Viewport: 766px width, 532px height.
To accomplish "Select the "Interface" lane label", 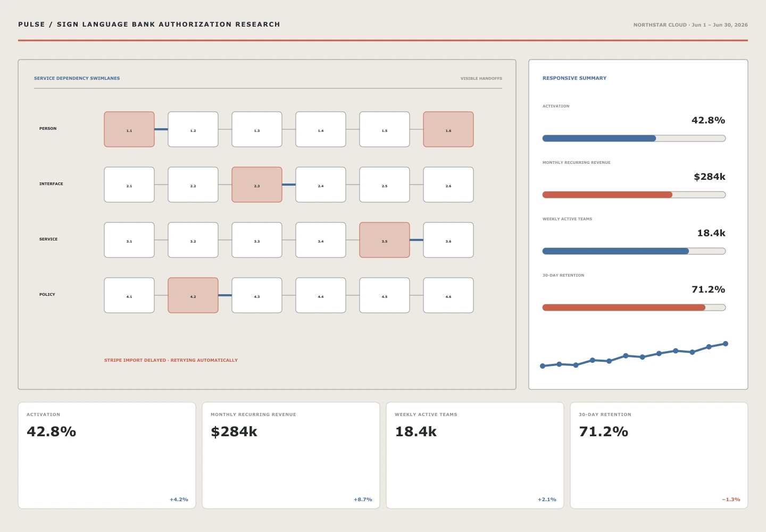I will (x=51, y=184).
